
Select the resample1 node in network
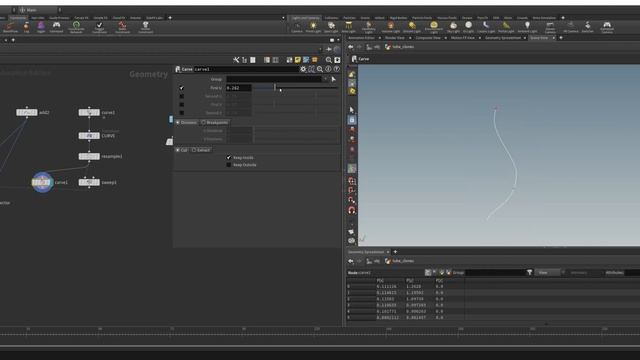pyautogui.click(x=89, y=156)
